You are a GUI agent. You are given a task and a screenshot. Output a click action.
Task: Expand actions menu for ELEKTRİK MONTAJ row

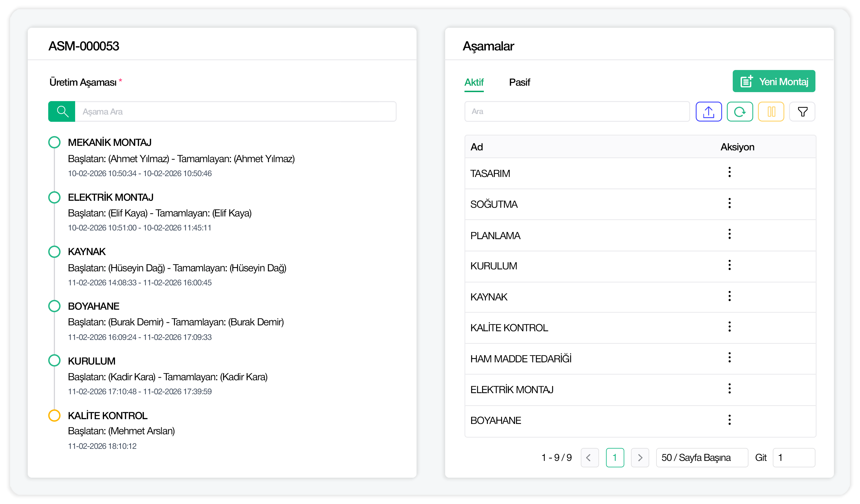(729, 389)
